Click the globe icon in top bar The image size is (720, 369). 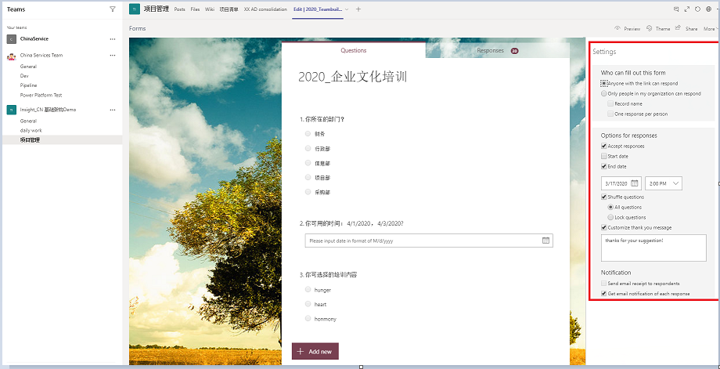click(x=709, y=9)
